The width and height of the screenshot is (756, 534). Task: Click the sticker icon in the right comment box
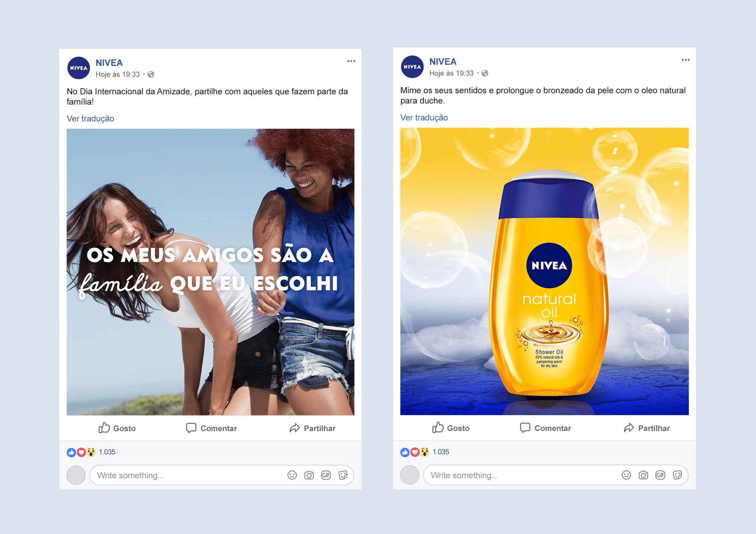point(677,475)
